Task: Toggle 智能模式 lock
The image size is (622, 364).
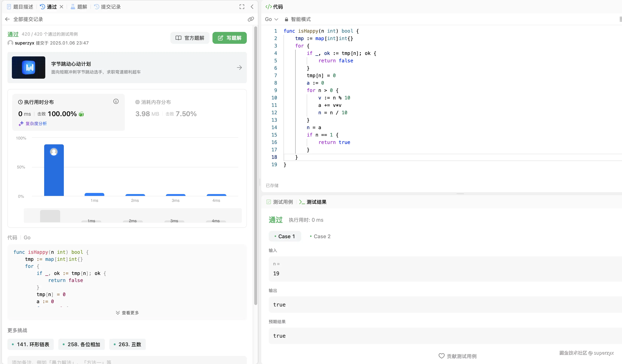Action: 298,19
